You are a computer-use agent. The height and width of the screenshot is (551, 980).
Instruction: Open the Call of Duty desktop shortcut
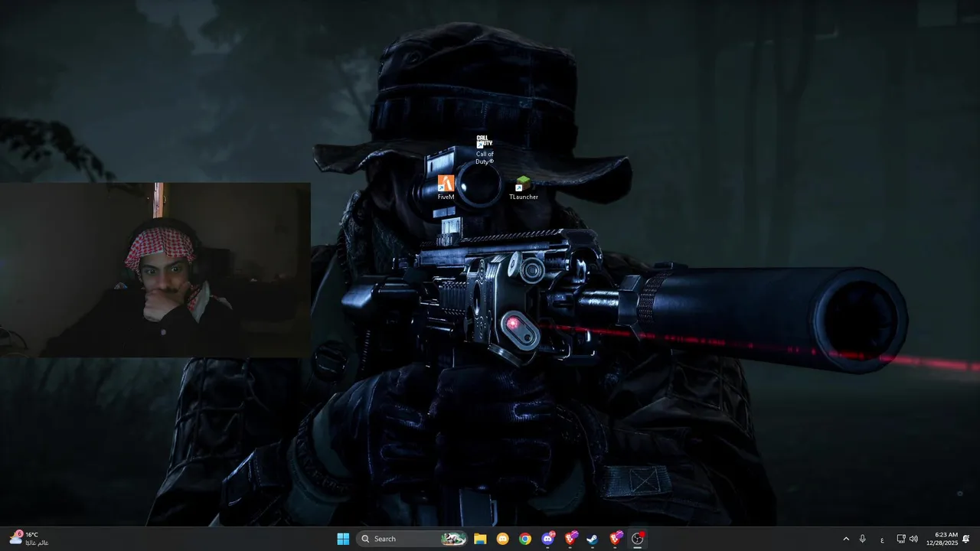click(x=485, y=149)
